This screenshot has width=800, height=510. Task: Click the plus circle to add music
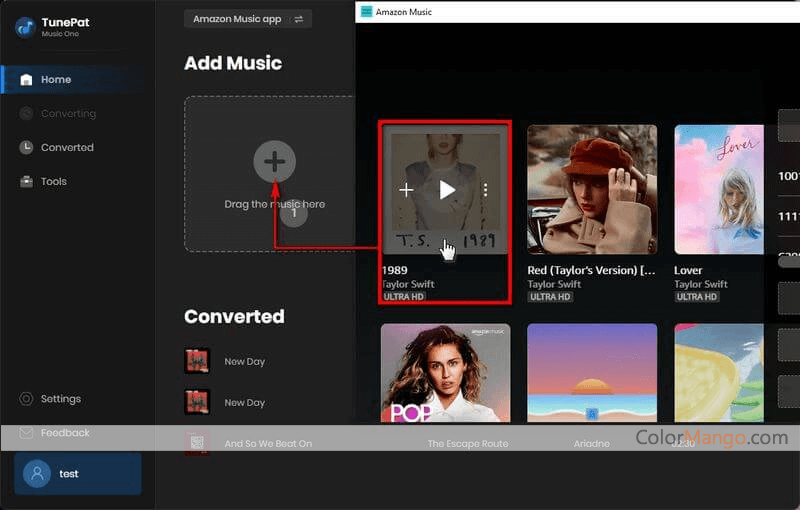coord(274,161)
